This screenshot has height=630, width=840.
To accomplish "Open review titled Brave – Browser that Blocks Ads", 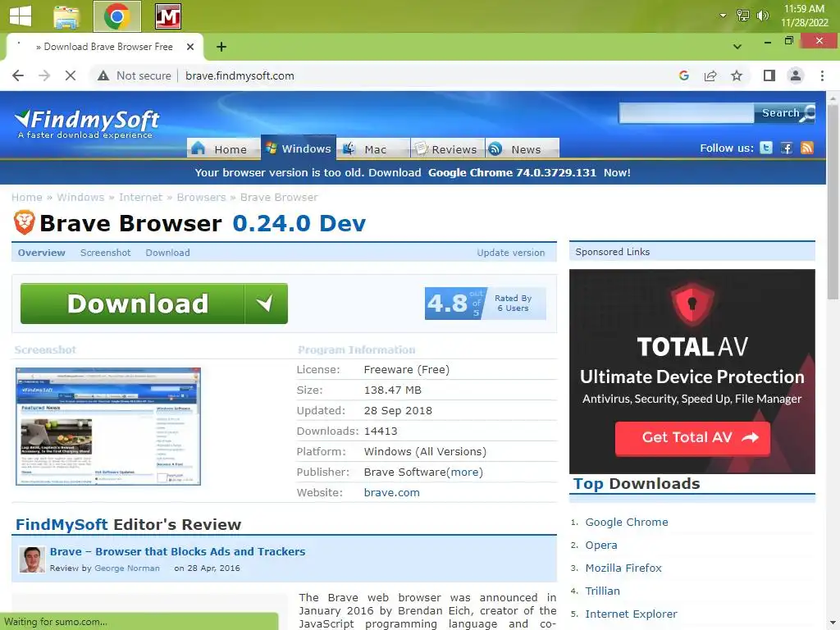I will point(177,551).
